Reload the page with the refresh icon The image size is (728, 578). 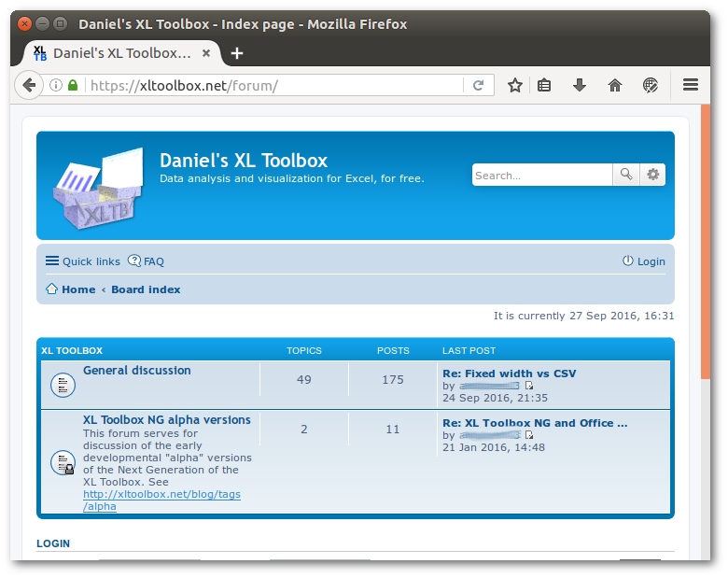point(478,85)
